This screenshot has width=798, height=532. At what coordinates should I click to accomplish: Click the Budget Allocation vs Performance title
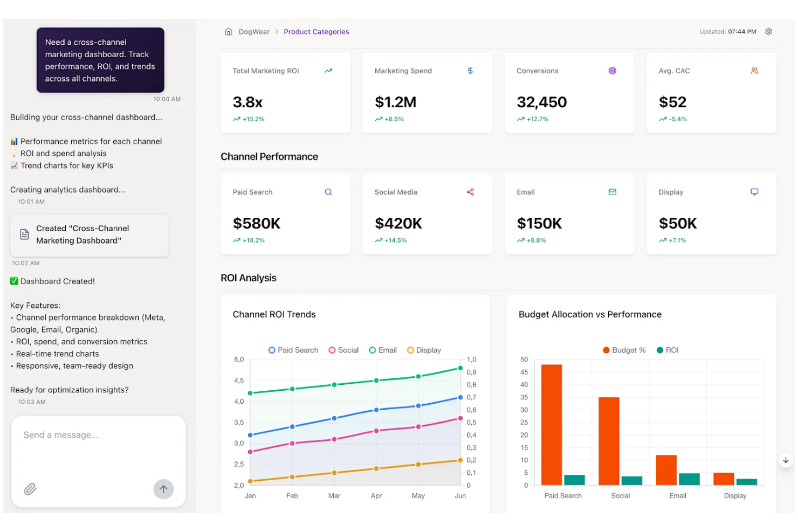click(590, 314)
